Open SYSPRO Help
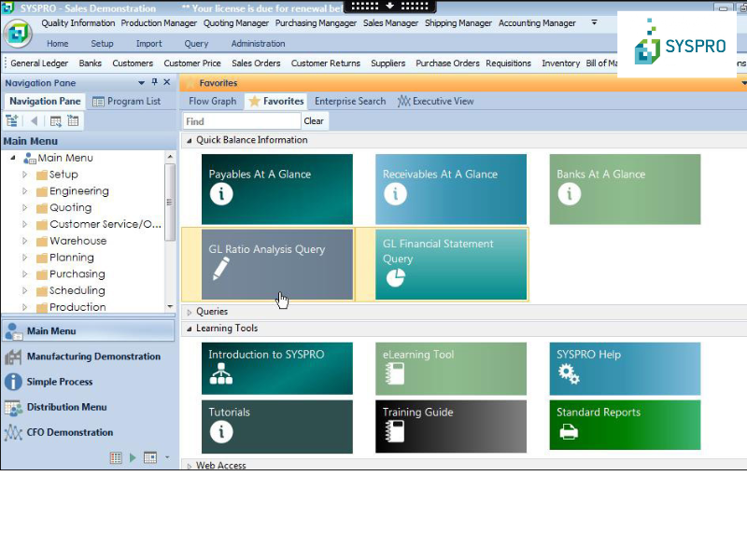This screenshot has width=747, height=560. click(624, 369)
